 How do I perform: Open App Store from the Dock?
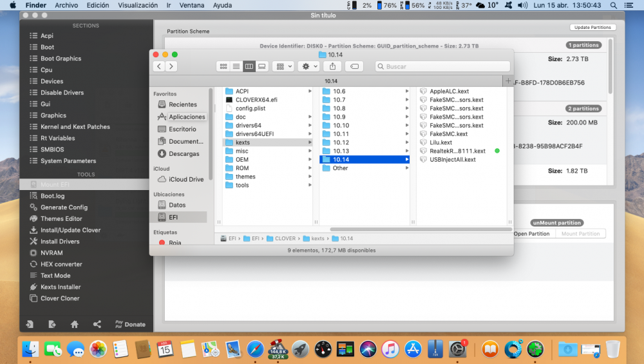[x=413, y=349]
